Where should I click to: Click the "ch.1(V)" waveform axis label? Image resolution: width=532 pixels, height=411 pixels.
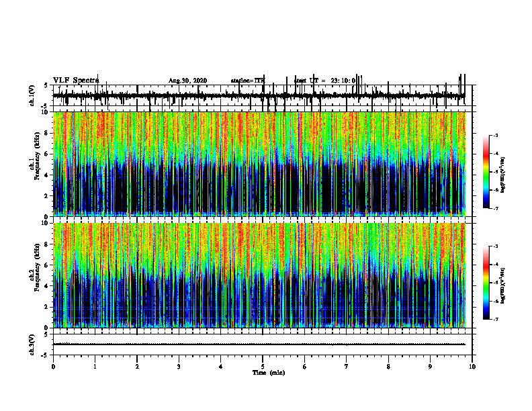pos(32,95)
